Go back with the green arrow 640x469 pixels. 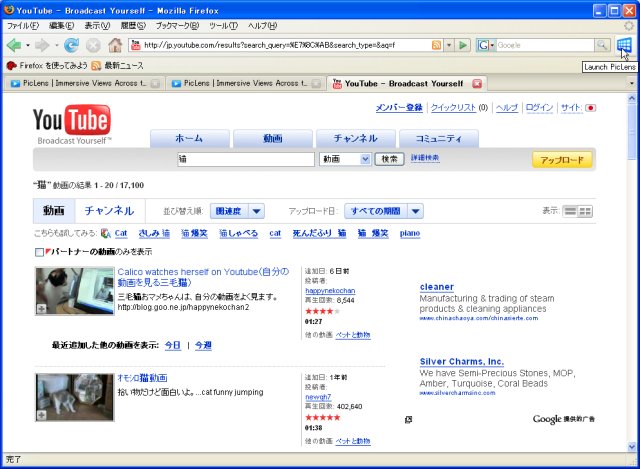[x=14, y=45]
